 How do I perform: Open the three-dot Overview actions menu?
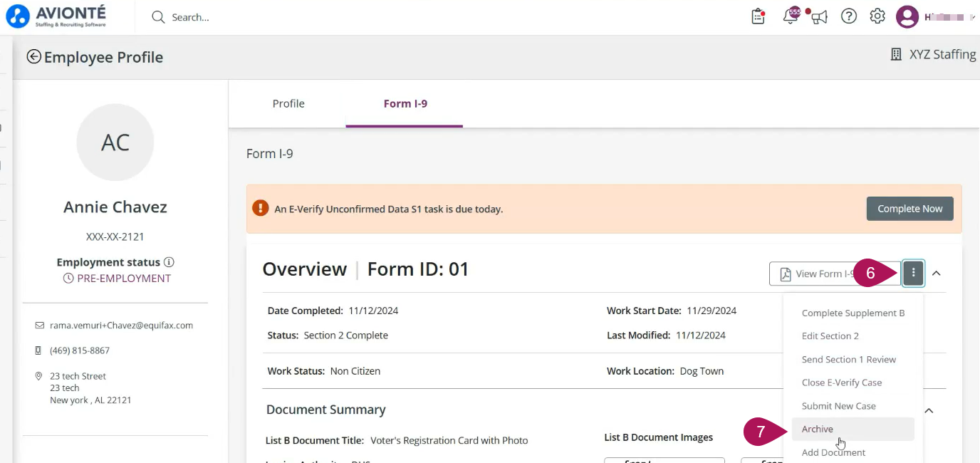[x=913, y=273]
